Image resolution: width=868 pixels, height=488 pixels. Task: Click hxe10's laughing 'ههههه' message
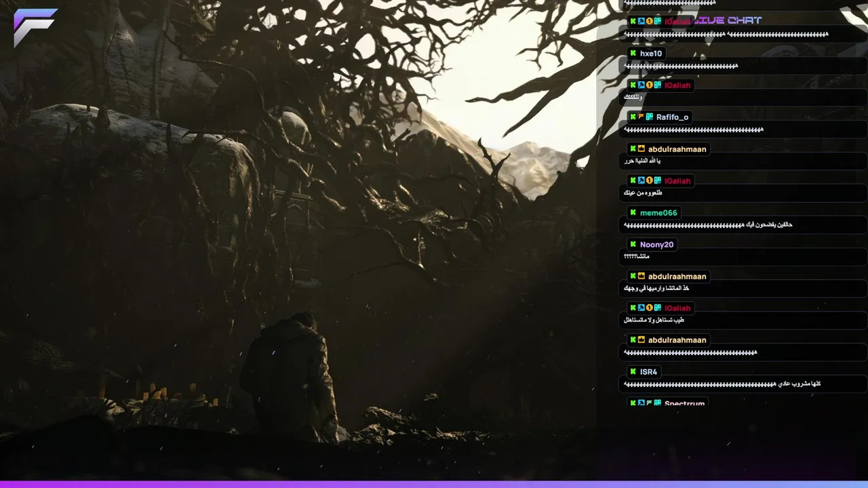[681, 66]
